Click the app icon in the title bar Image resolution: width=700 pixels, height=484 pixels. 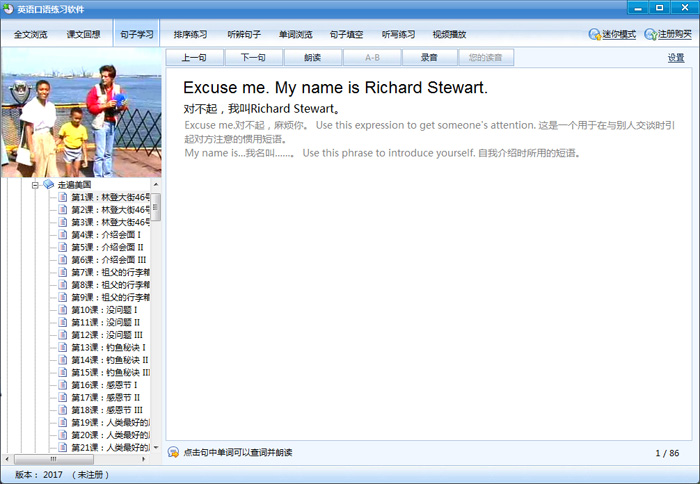click(x=9, y=8)
